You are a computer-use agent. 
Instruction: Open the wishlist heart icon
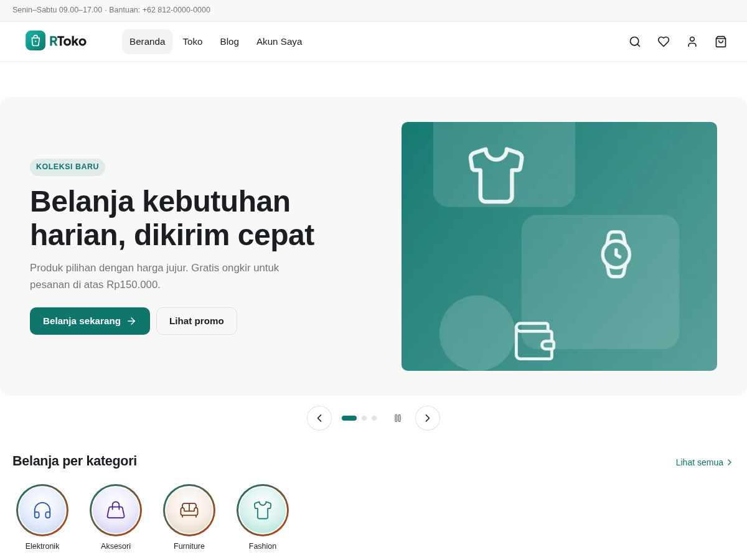(x=664, y=42)
